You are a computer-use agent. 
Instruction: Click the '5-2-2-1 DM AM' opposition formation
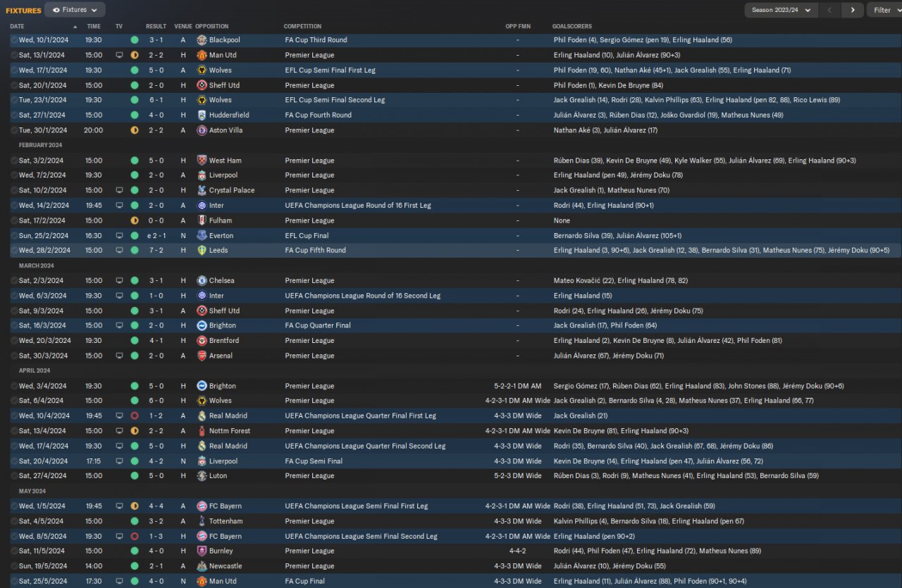518,387
